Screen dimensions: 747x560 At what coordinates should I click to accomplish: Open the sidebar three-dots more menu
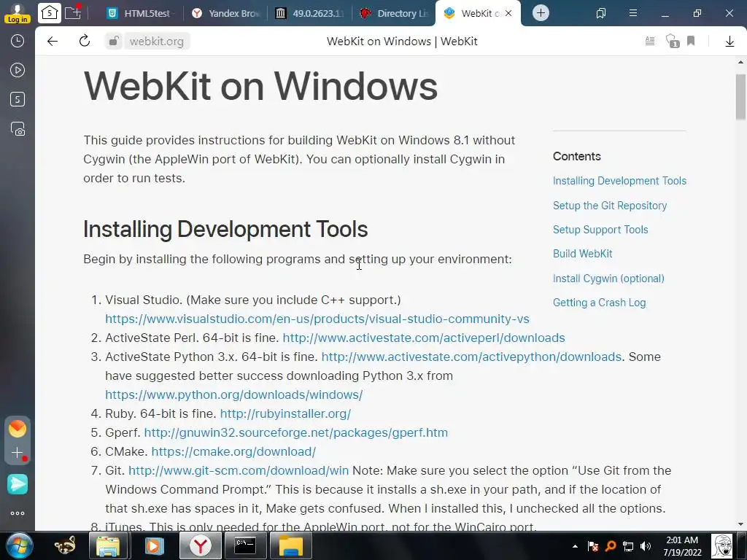[18, 513]
